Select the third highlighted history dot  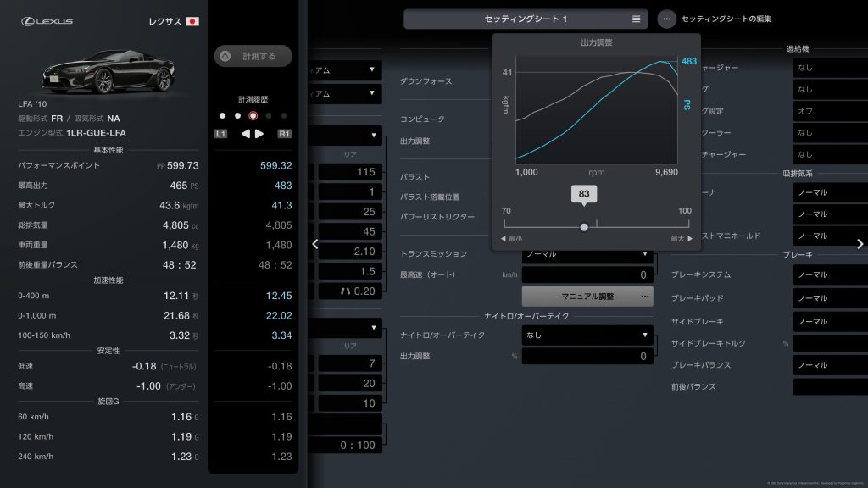click(x=253, y=115)
